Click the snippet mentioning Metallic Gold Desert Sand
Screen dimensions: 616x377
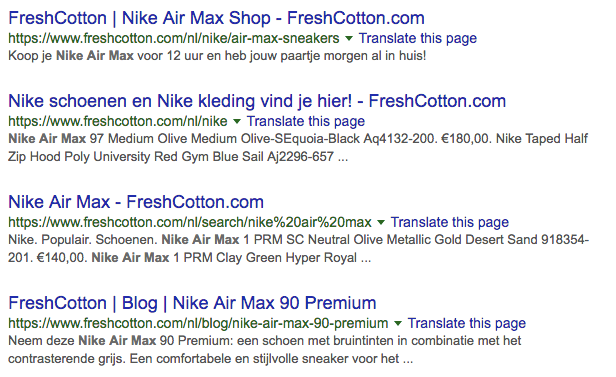[299, 249]
